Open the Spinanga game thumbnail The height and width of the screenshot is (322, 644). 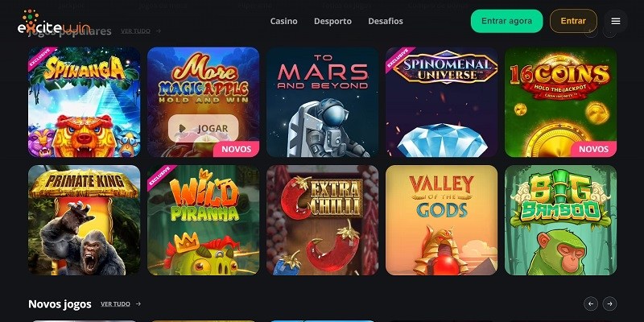(x=85, y=102)
